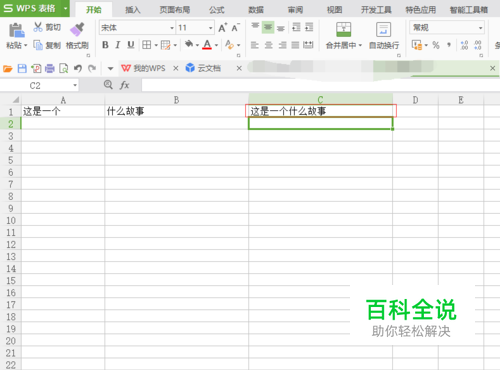Open the number format dropdown
The image size is (500, 370).
pos(480,28)
